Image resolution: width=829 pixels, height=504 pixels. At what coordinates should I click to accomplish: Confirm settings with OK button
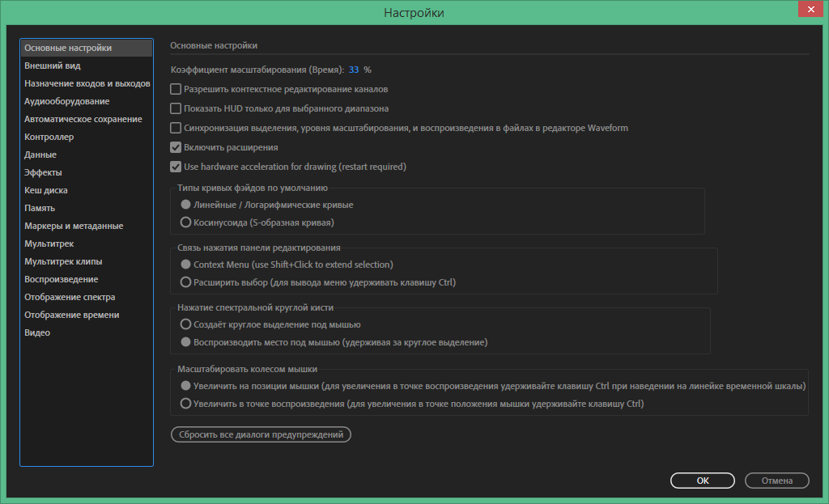pos(703,481)
